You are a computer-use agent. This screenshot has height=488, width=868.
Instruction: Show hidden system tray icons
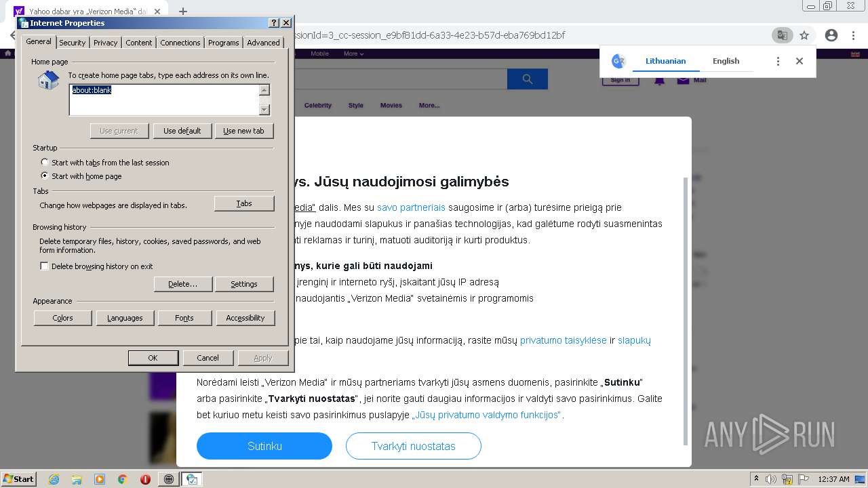coord(757,479)
